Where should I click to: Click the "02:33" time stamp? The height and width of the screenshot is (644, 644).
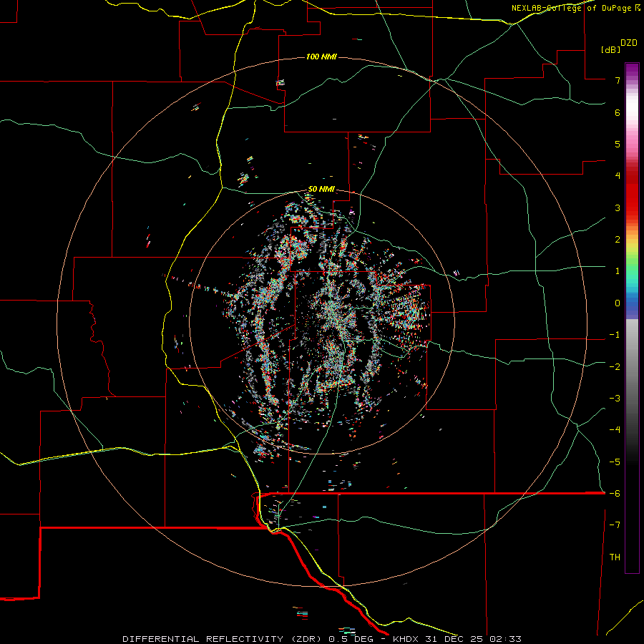point(505,639)
